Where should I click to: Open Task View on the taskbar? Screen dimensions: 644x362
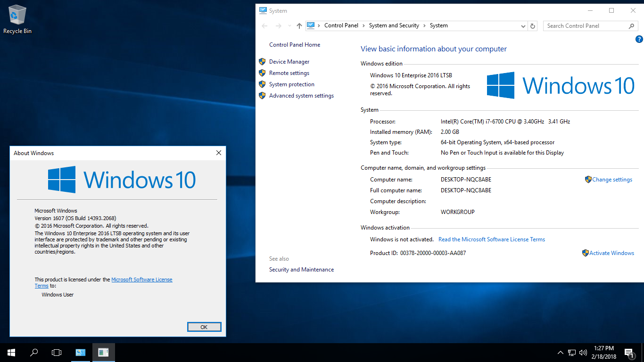coord(57,352)
